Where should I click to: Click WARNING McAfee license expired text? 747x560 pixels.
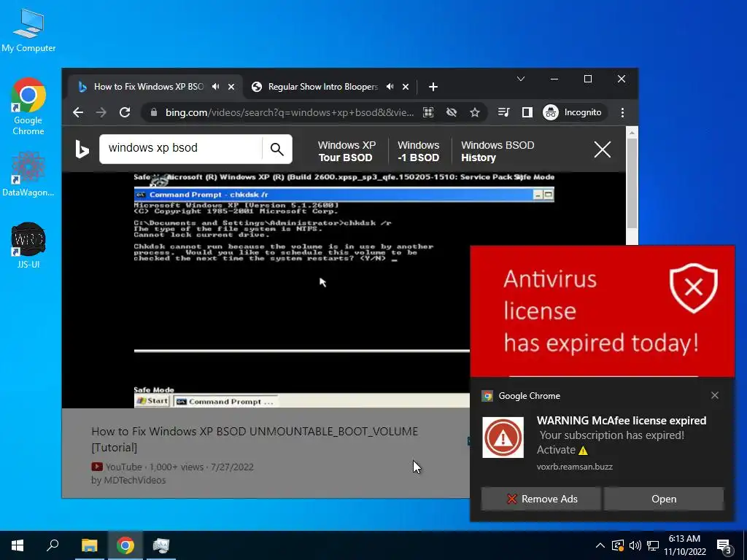coord(622,421)
